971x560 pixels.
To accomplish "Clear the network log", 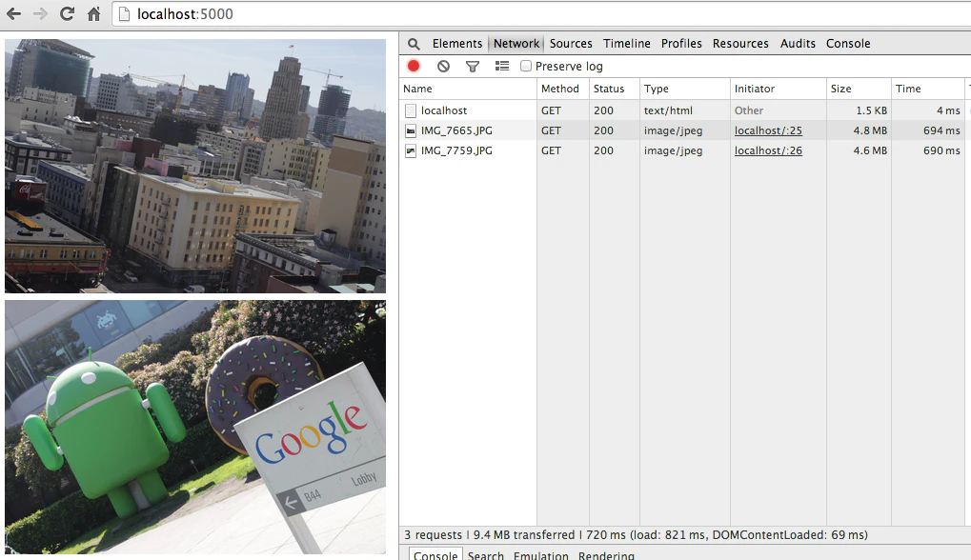I will point(443,66).
